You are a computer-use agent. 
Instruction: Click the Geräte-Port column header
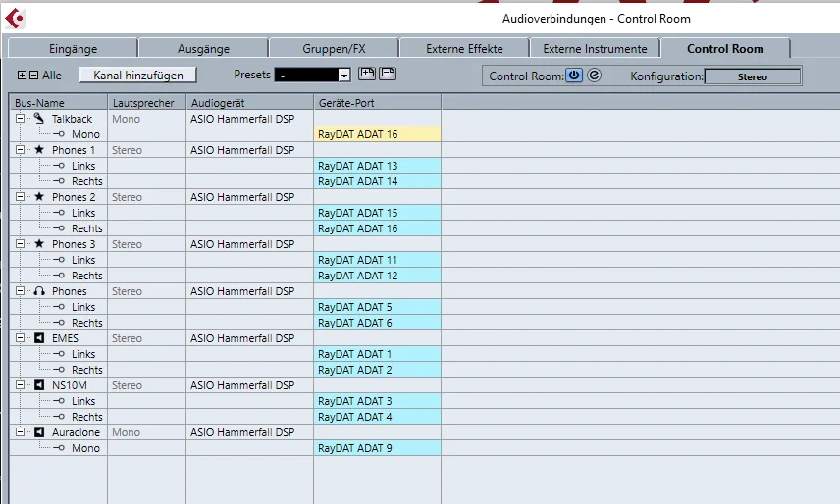click(x=377, y=103)
